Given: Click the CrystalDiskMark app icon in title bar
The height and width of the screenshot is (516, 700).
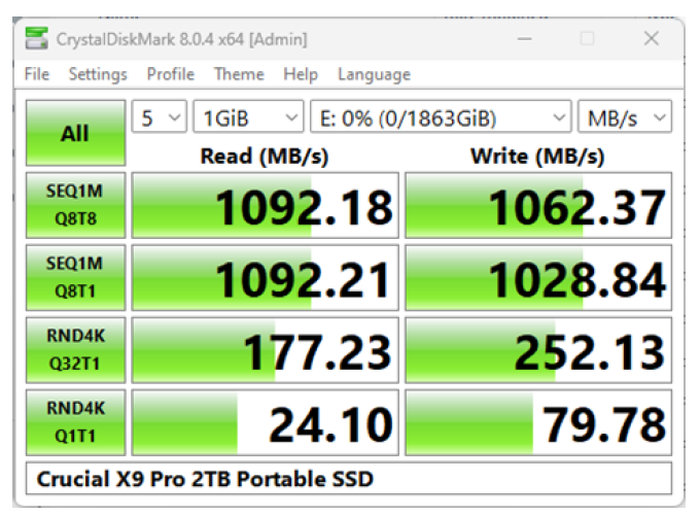Looking at the screenshot, I should (x=37, y=39).
